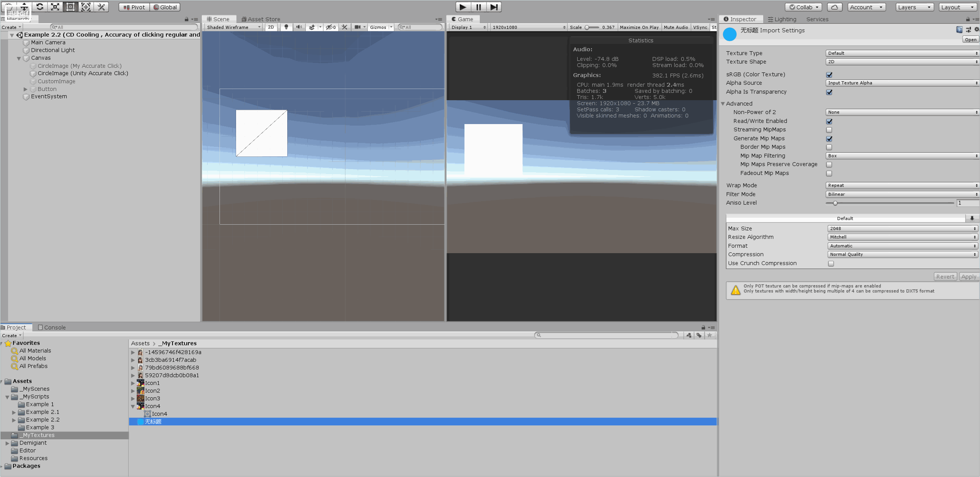The width and height of the screenshot is (980, 477).
Task: Adjust the Aniso Level slider
Action: click(x=835, y=203)
